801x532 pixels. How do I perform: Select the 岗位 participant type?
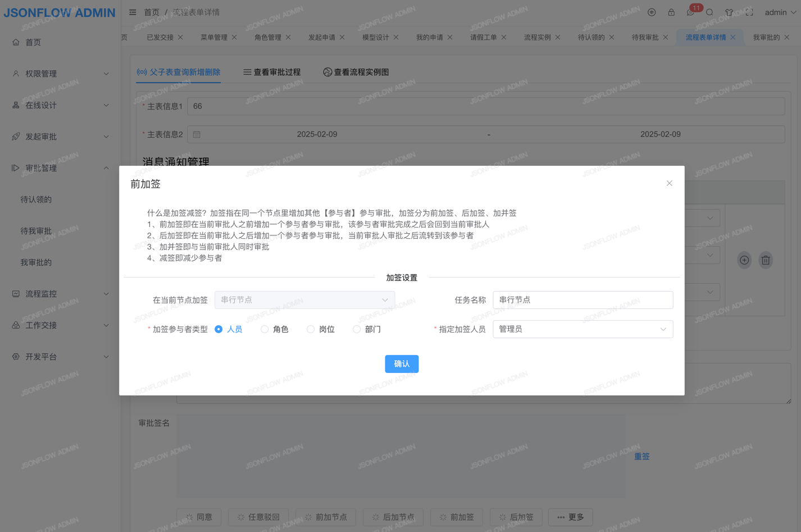311,329
